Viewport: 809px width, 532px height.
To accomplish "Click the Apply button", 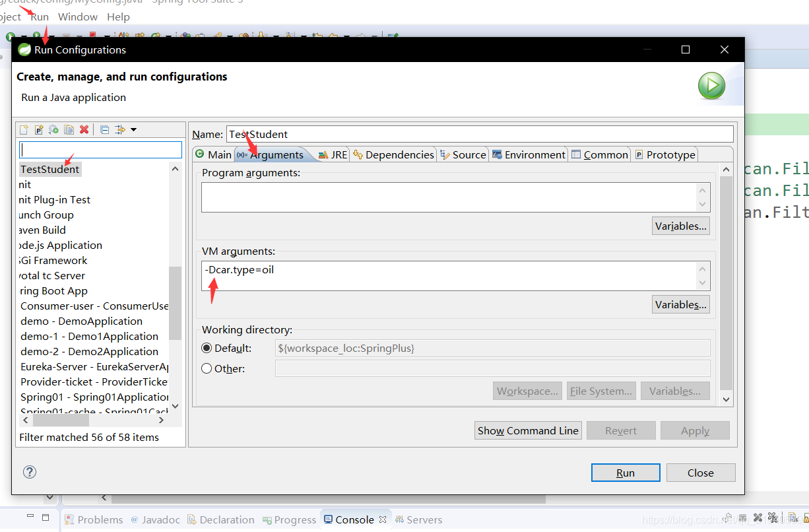I will [695, 430].
